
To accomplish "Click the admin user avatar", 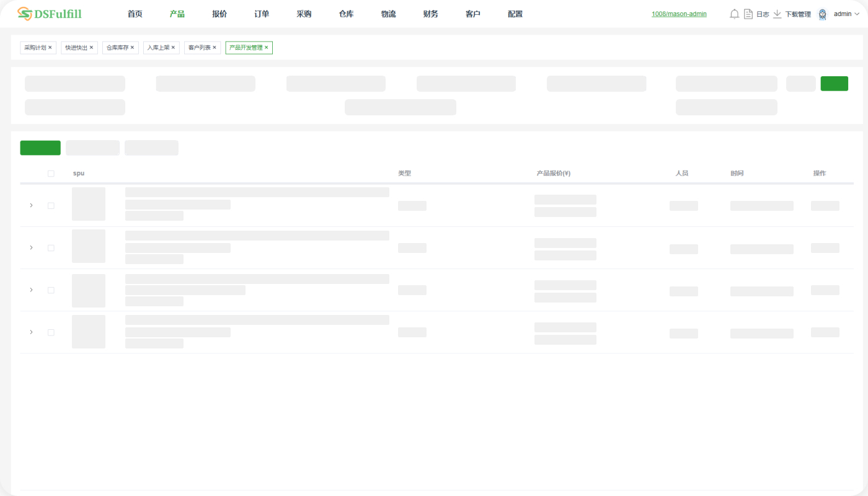I will [823, 14].
